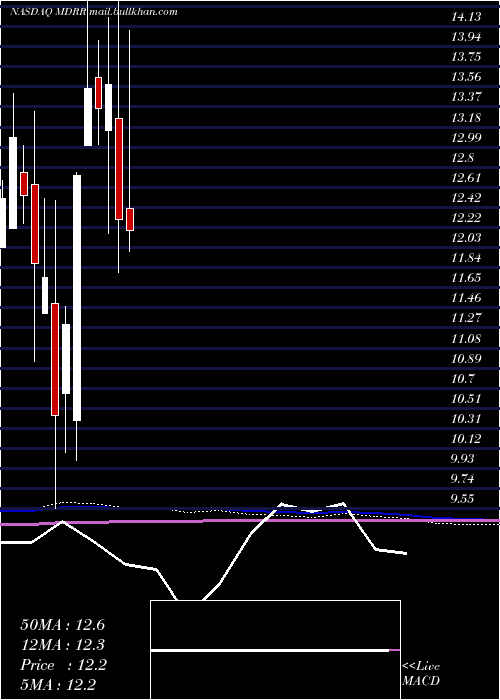Select the 11.27 price axis label
The image size is (500, 700).
(466, 319)
